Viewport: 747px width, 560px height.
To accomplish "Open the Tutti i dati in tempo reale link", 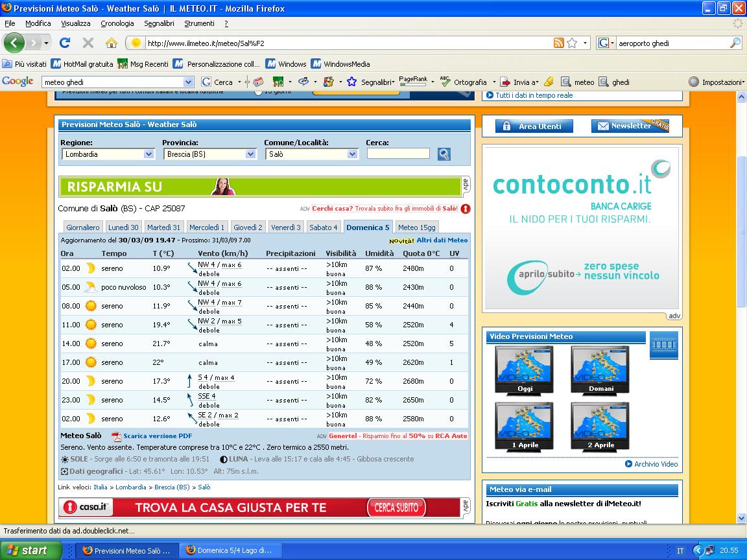I will [x=529, y=95].
